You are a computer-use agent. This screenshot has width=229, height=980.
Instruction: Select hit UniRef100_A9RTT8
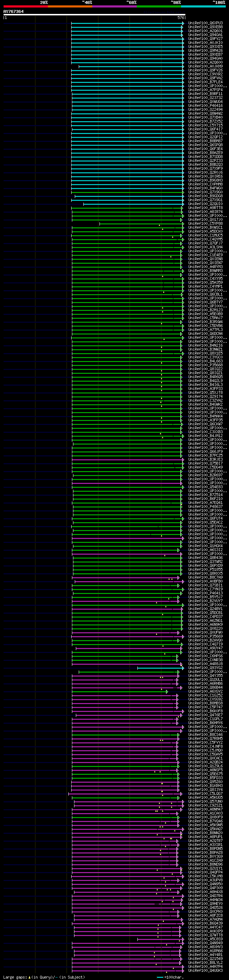coord(206,208)
